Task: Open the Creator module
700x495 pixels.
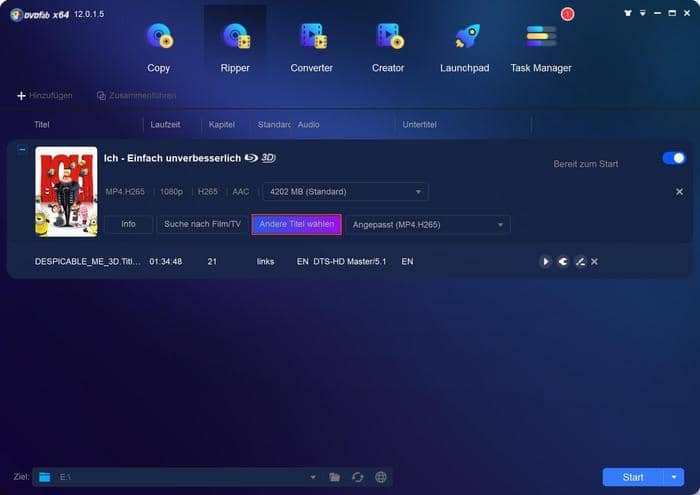Action: pos(388,48)
